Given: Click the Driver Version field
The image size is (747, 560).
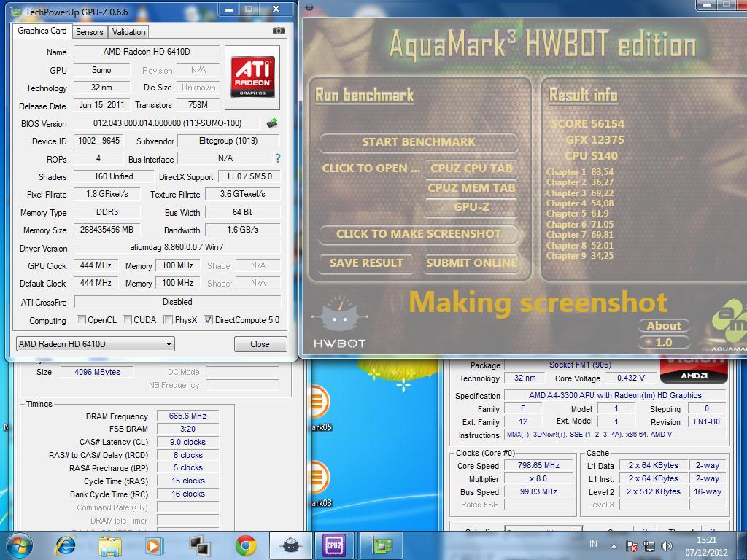Looking at the screenshot, I should (x=177, y=247).
